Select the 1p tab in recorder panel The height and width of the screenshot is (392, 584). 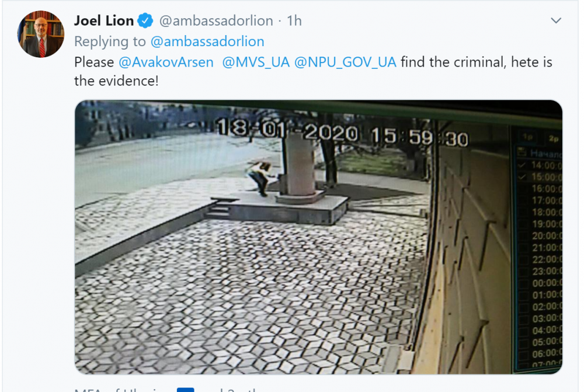527,137
